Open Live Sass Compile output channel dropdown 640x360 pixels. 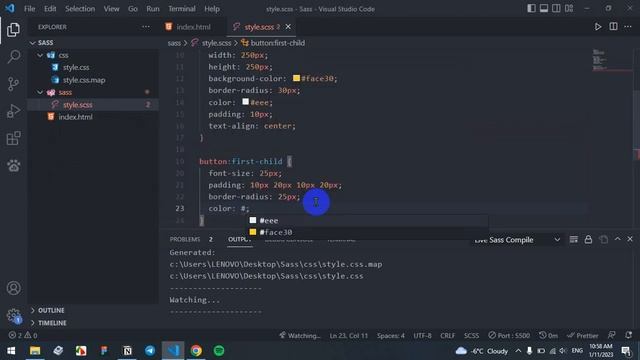pyautogui.click(x=517, y=240)
